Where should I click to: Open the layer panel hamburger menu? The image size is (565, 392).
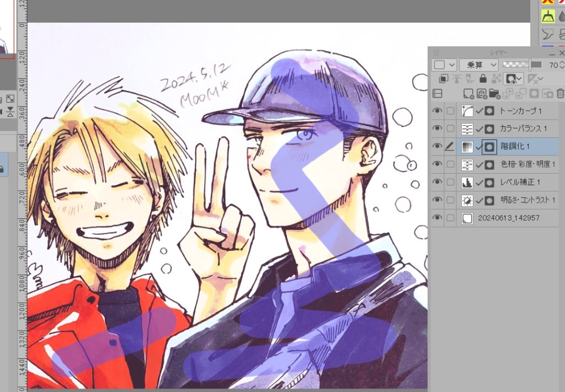[436, 53]
